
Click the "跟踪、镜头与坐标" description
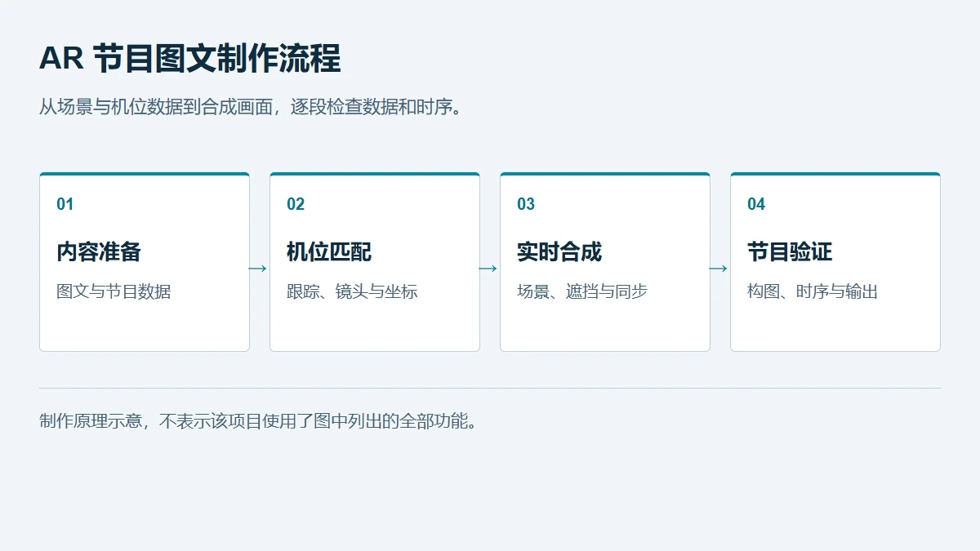[x=352, y=291]
